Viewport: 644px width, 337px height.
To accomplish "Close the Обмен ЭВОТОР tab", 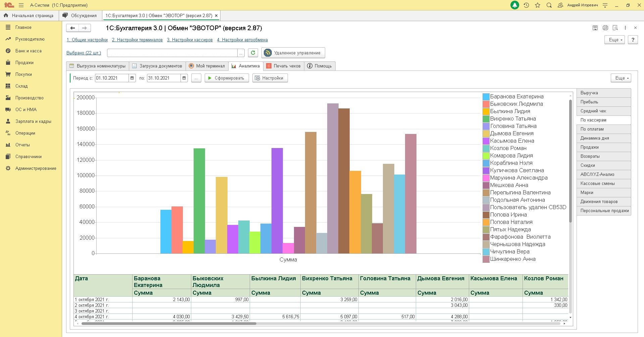I will [216, 15].
